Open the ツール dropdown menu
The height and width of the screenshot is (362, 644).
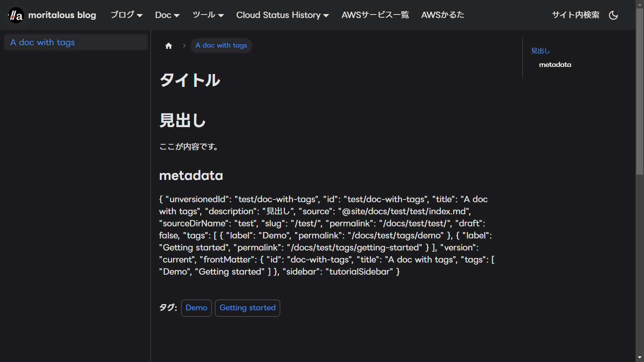point(208,15)
